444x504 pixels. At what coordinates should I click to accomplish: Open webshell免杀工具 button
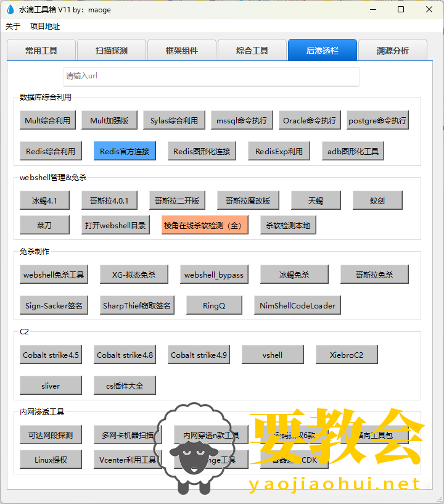tap(54, 275)
